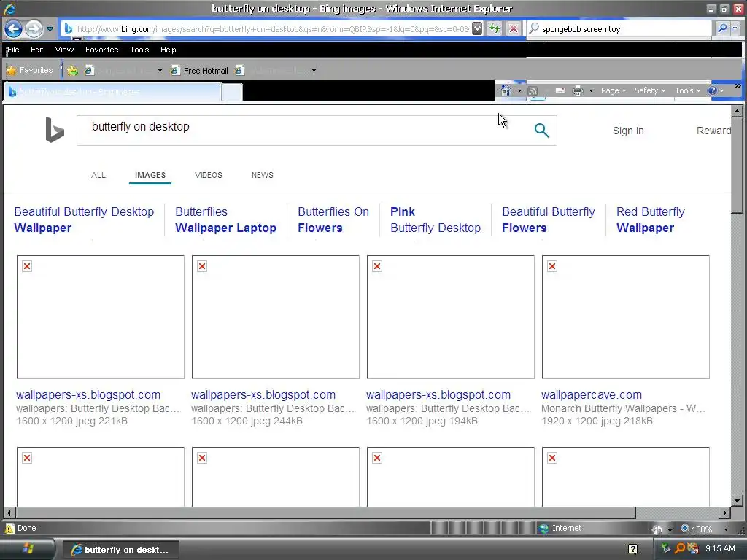
Task: Select the Bing images browser tab
Action: pos(112,92)
